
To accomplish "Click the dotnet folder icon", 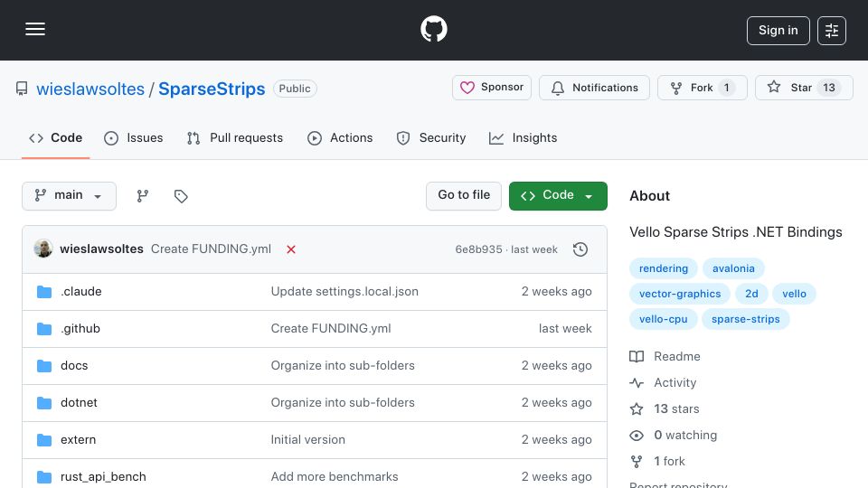I will pos(44,403).
